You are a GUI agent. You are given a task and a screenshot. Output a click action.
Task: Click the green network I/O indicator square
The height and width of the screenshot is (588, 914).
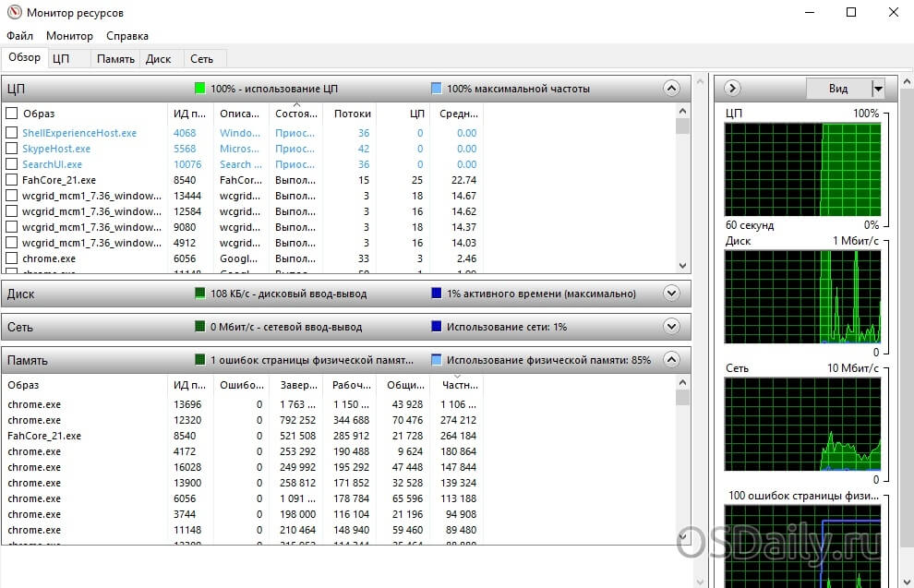click(200, 327)
